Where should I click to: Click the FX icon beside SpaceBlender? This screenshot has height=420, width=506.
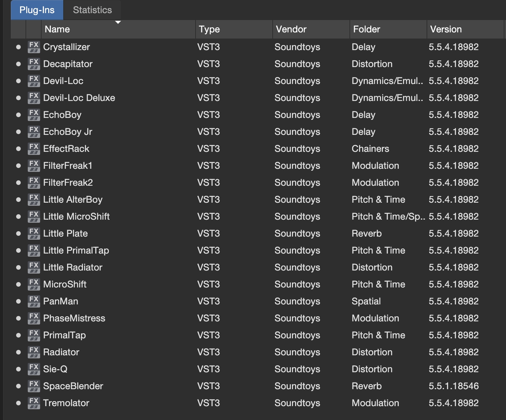[34, 386]
